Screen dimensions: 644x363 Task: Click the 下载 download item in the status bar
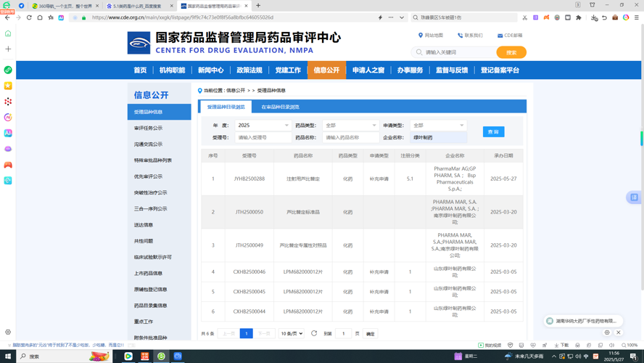[x=561, y=346]
